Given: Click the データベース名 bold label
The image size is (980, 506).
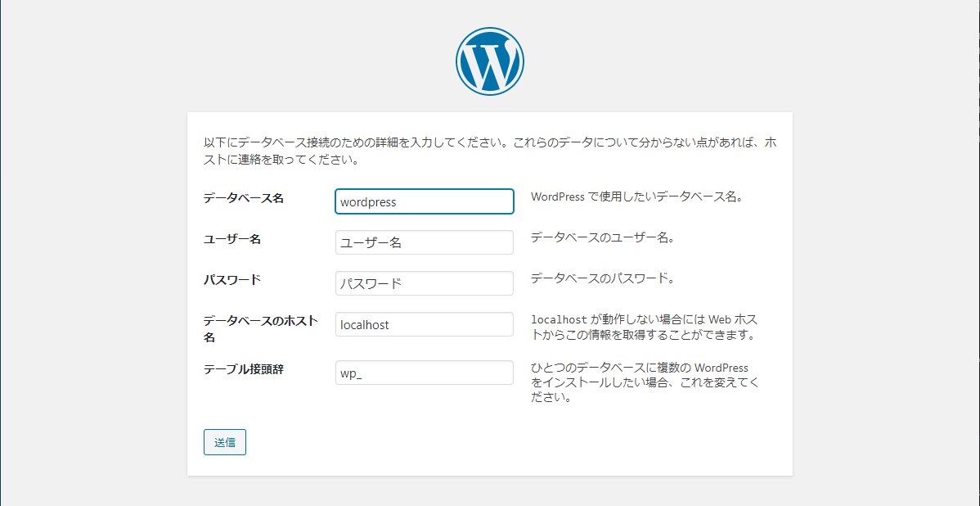Looking at the screenshot, I should [x=244, y=198].
